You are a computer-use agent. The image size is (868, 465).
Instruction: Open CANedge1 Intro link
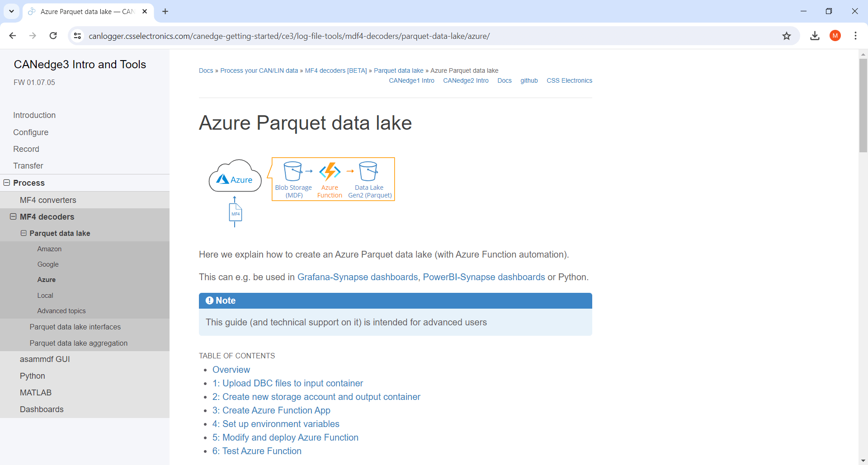pos(411,80)
